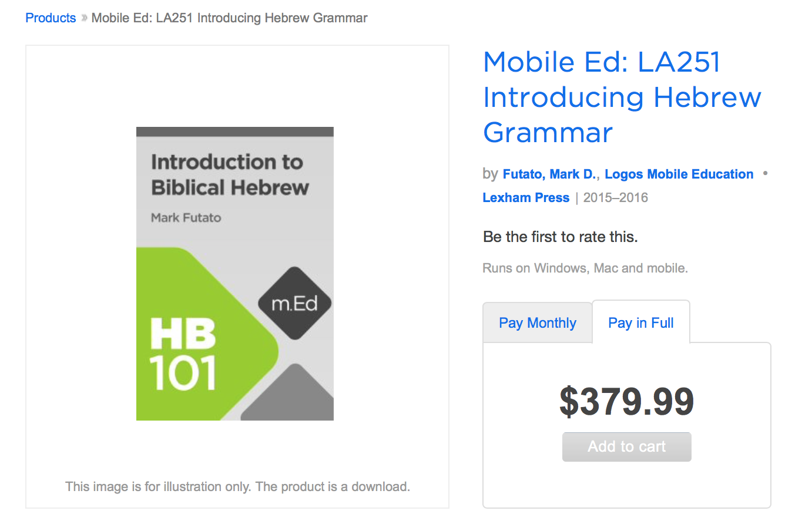Click 'Be the first to rate this'
The height and width of the screenshot is (531, 812).
(x=560, y=237)
